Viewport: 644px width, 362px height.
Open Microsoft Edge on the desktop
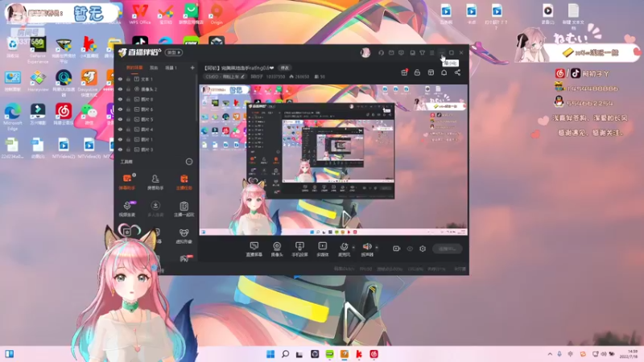click(x=13, y=117)
